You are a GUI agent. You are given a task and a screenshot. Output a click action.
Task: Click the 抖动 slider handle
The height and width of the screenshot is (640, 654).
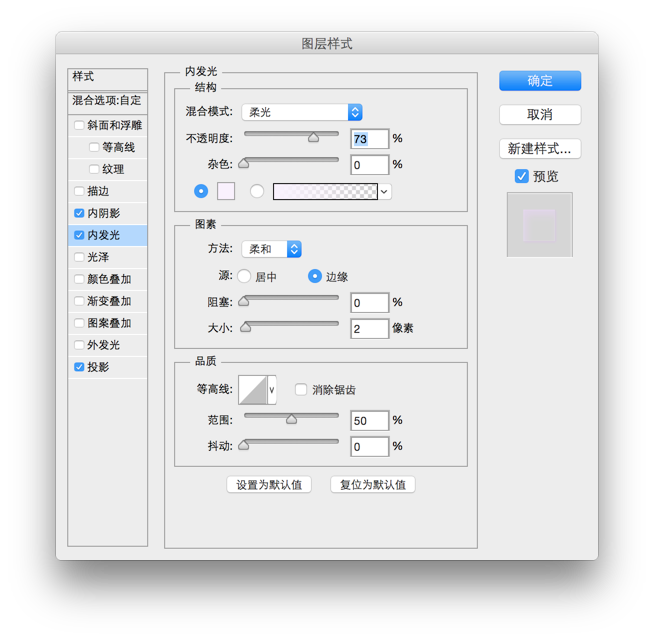click(x=244, y=445)
